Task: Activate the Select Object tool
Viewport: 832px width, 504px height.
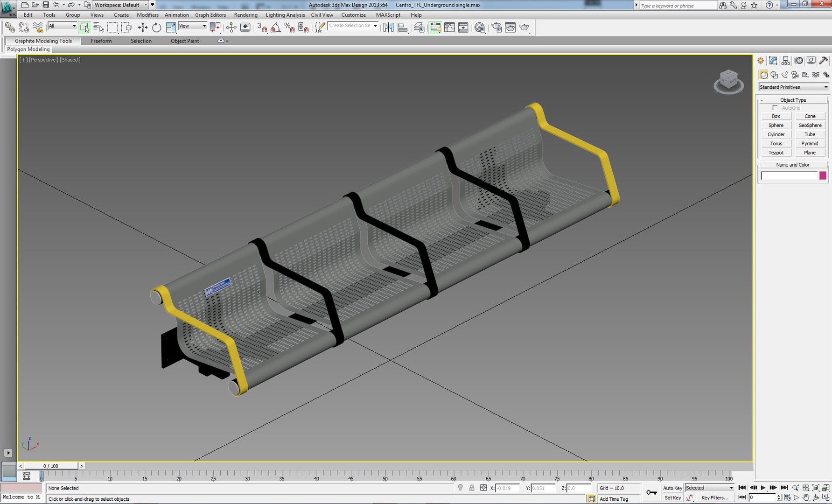Action: [x=84, y=28]
